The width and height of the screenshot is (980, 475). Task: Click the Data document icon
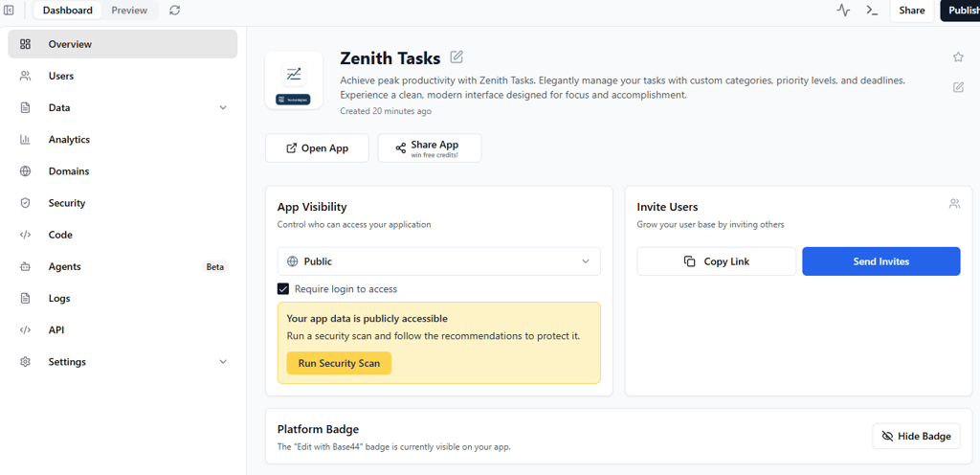[x=25, y=107]
